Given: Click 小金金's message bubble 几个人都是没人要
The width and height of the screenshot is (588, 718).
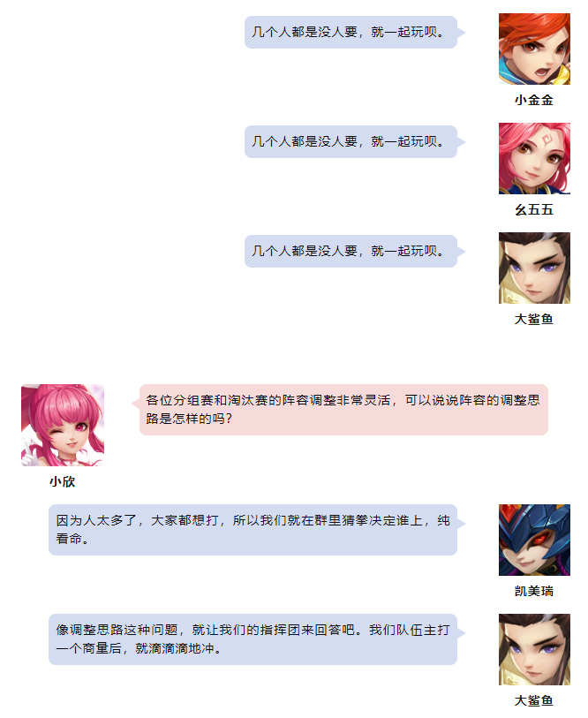Looking at the screenshot, I should pyautogui.click(x=351, y=32).
